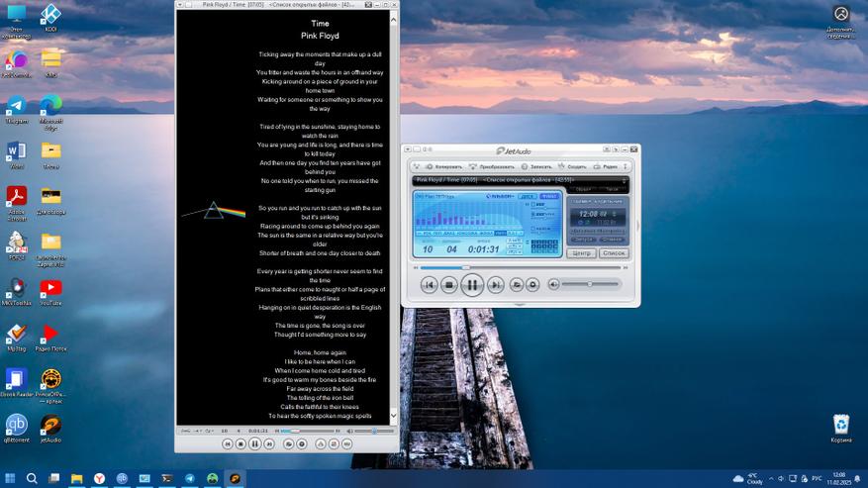This screenshot has width=868, height=488.
Task: Toggle the BBE sound effect checkbox
Action: pos(533,204)
